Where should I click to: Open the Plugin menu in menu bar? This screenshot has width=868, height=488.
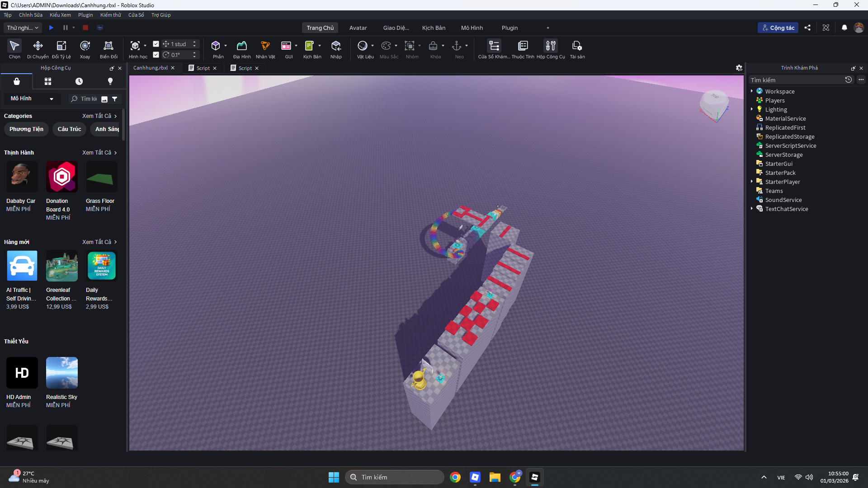coord(85,15)
